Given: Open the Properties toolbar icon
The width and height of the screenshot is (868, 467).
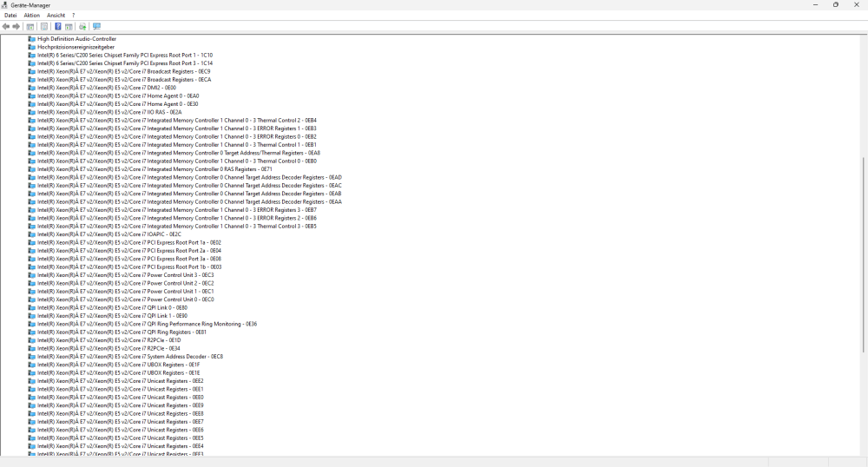Looking at the screenshot, I should click(44, 27).
